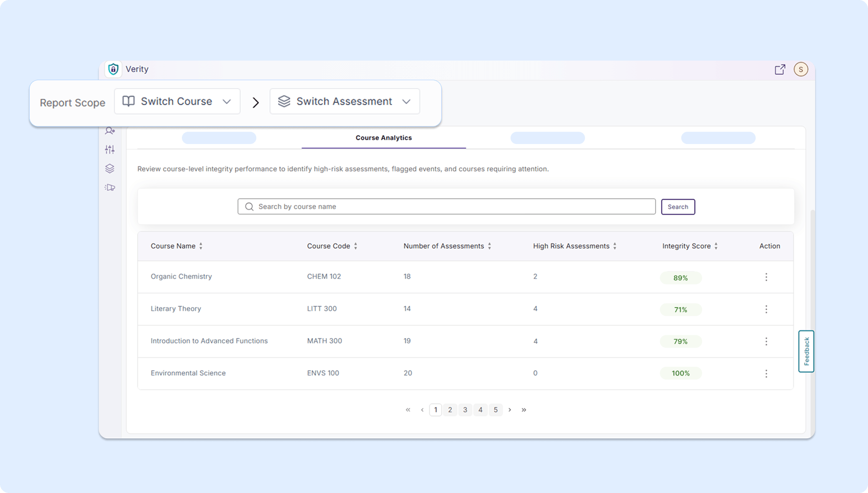Select the placeholder tab left of Course Analytics
Screen dimensions: 868x493
click(219, 138)
